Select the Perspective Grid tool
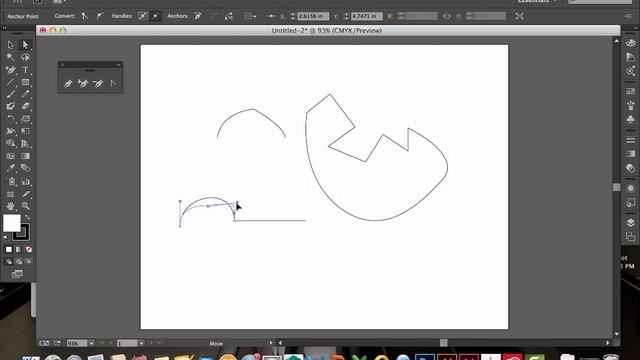 [x=25, y=143]
